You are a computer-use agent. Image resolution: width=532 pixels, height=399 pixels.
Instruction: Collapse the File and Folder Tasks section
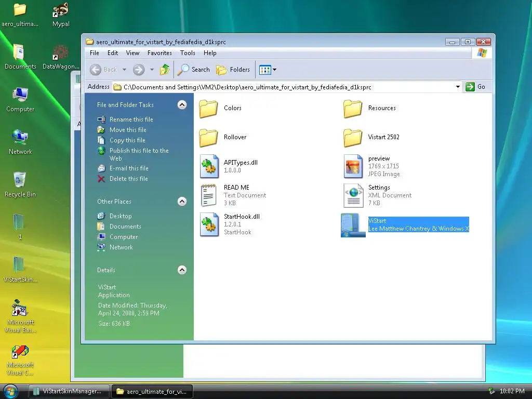click(x=182, y=105)
